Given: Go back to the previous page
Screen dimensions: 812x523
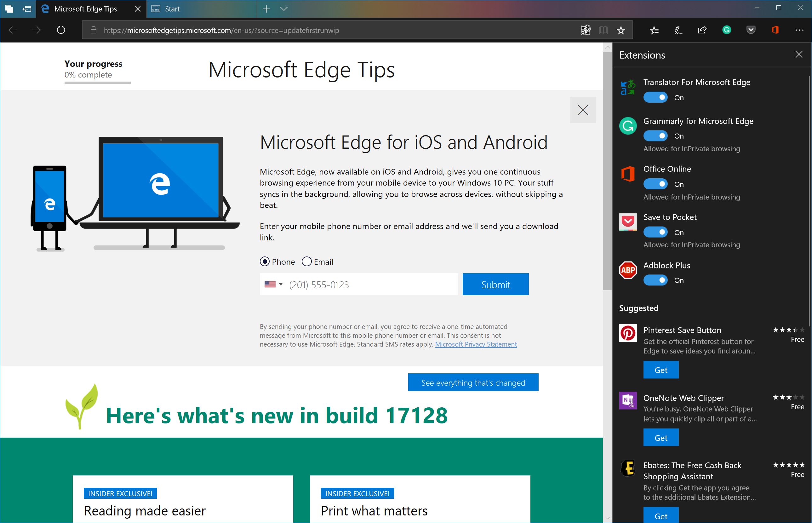Looking at the screenshot, I should (13, 30).
